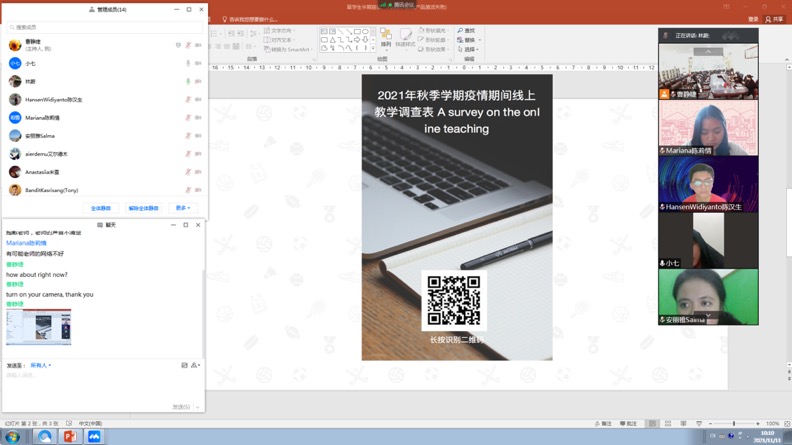Screen dimensions: 792x445
Task: Select the oval shape in shapes gallery
Action: click(x=365, y=31)
